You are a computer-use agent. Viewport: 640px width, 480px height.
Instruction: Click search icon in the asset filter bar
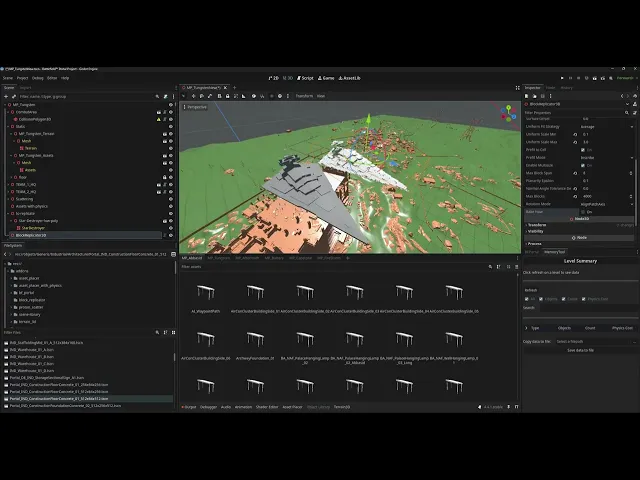pos(490,267)
